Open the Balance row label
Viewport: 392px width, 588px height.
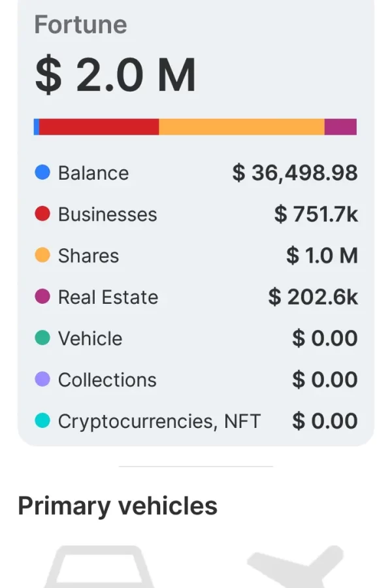[93, 173]
